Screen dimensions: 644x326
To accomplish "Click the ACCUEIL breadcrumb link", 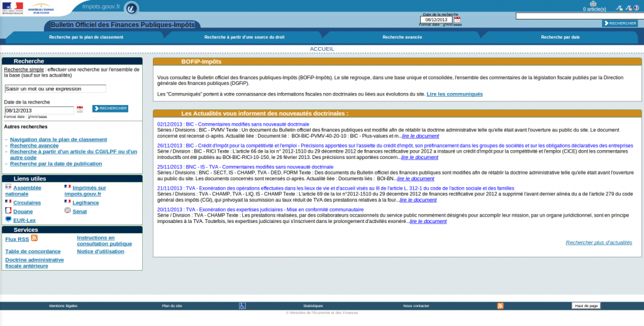I will (322, 49).
